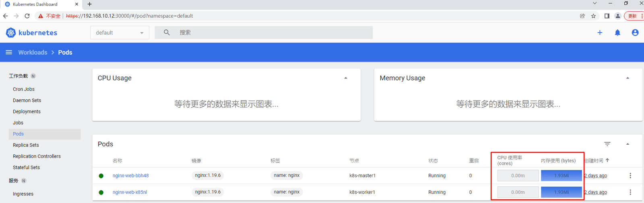Viewport: 644px width, 203px height.
Task: Sort by creation time column arrow
Action: (x=607, y=160)
